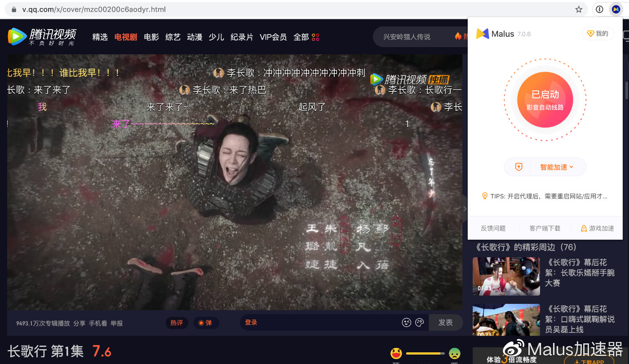The image size is (629, 364).
Task: Click the lock icon in address bar
Action: point(14,9)
